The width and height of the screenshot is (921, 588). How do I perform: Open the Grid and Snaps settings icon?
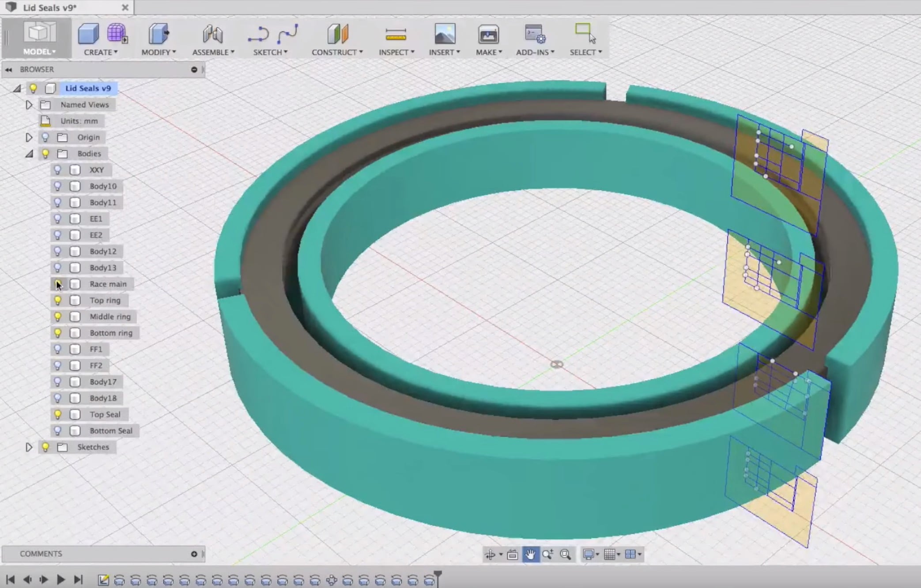[610, 554]
